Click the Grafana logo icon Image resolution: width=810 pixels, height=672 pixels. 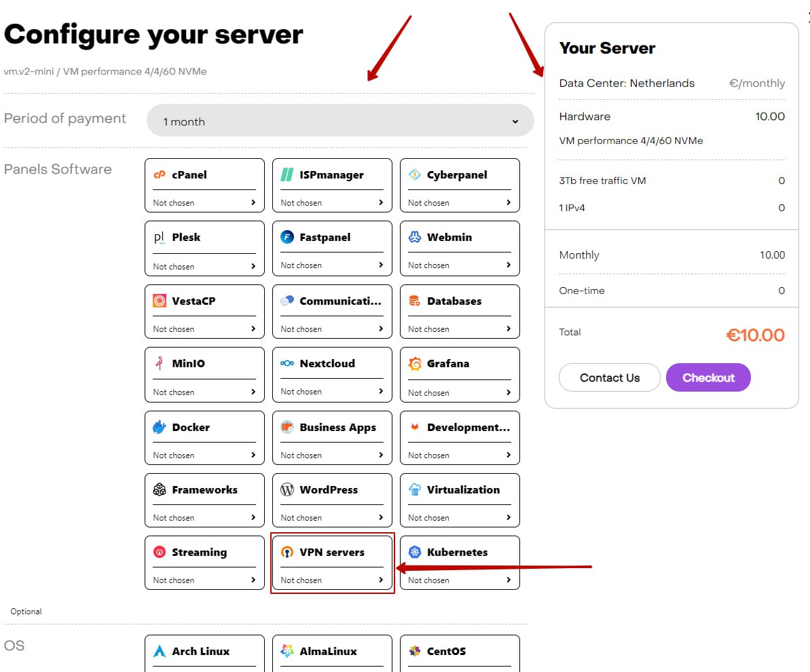(415, 364)
